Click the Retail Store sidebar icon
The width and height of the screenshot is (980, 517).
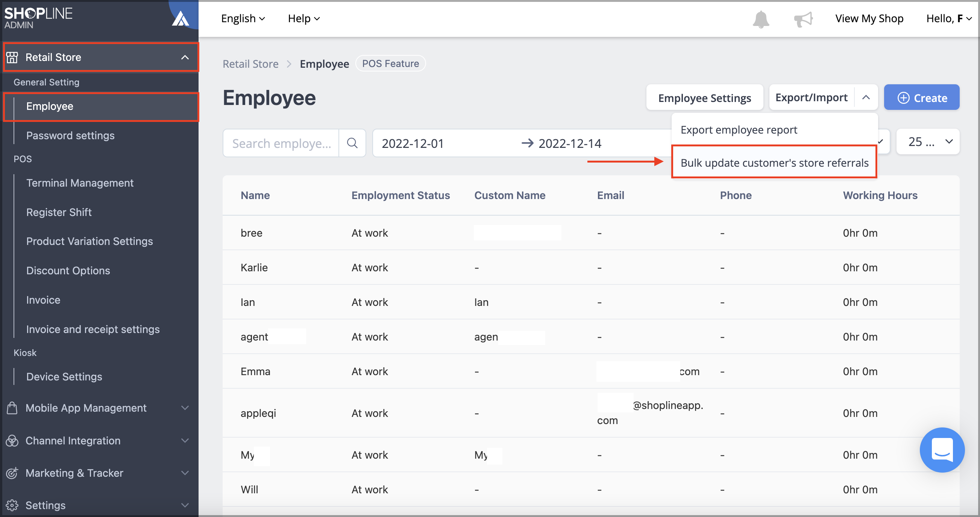coord(12,57)
